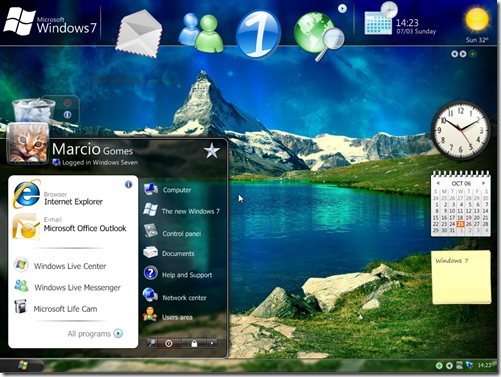Image resolution: width=501 pixels, height=377 pixels.
Task: Click the taskbar clock showing 14:23
Action: [484, 365]
